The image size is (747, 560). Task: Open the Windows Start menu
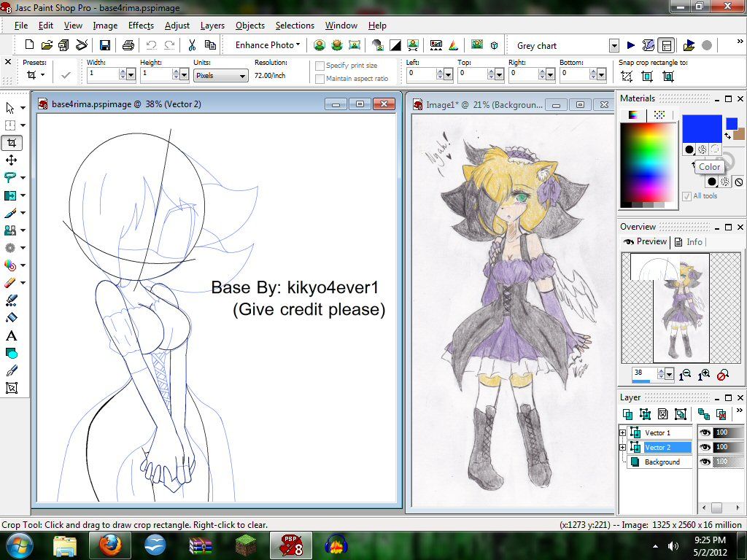pos(19,545)
